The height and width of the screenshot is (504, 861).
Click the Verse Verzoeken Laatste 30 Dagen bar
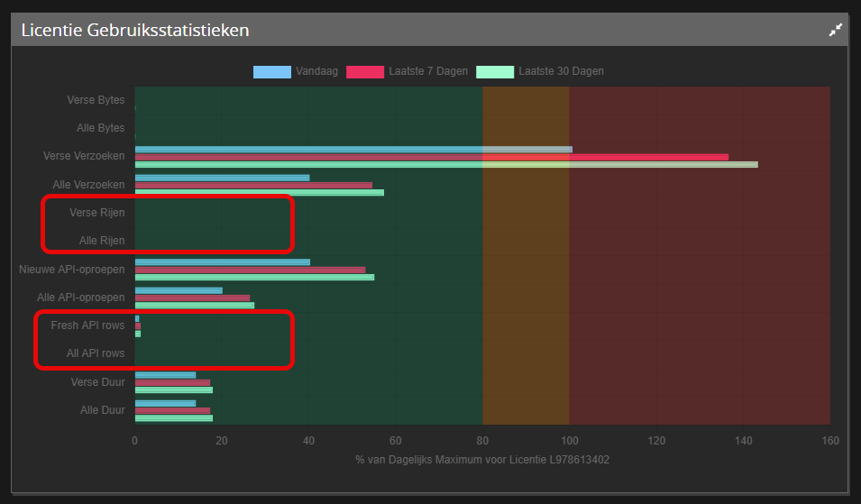(x=446, y=164)
